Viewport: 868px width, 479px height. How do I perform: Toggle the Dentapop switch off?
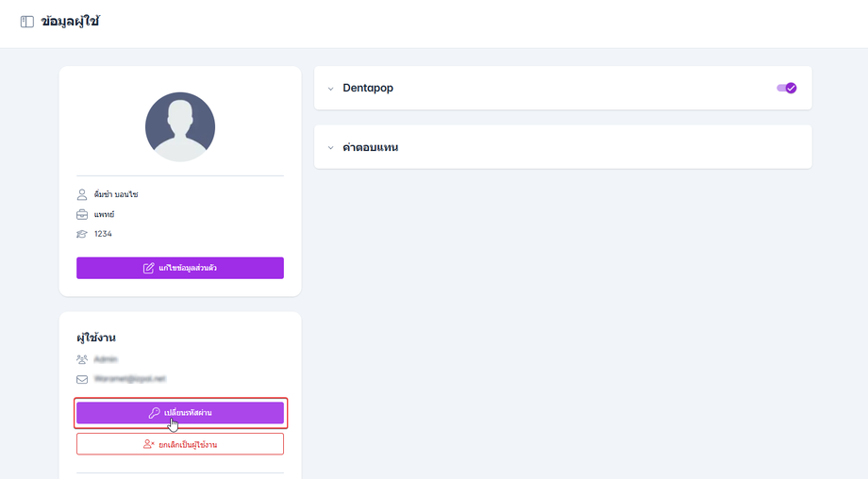[786, 88]
